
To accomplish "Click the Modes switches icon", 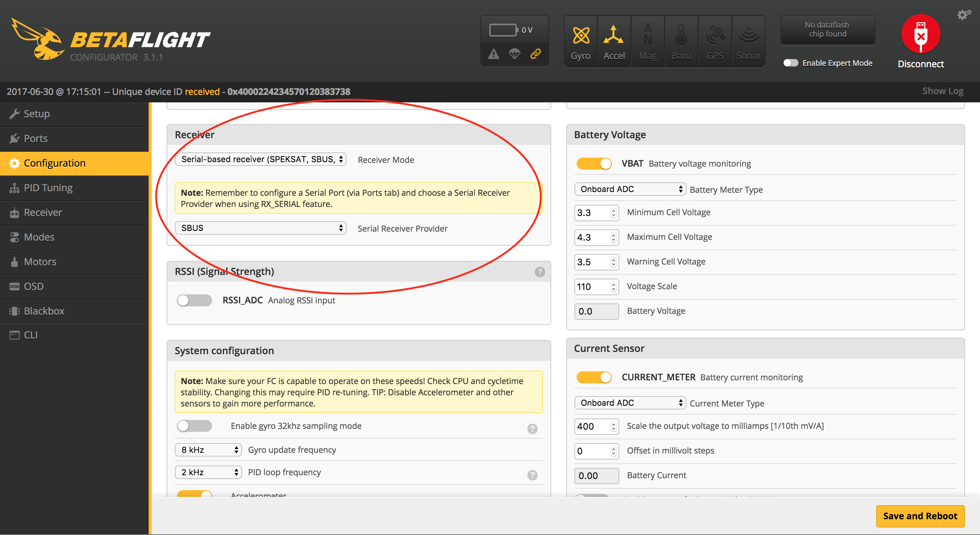I will (15, 237).
